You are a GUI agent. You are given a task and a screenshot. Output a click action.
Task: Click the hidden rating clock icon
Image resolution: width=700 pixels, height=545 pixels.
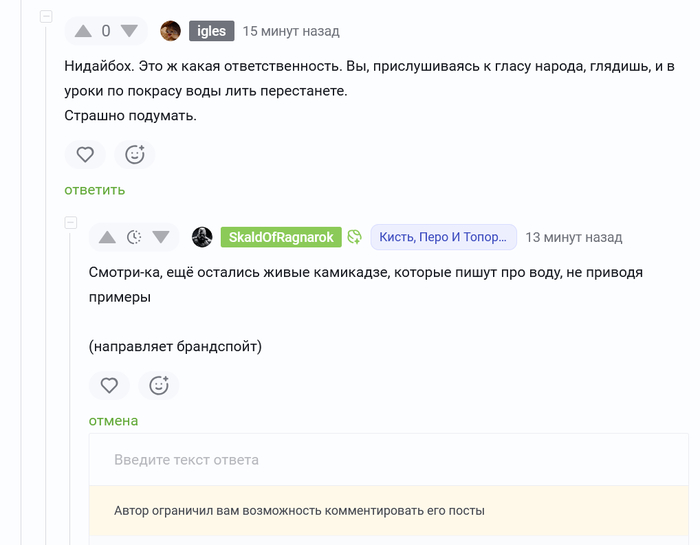pyautogui.click(x=134, y=237)
